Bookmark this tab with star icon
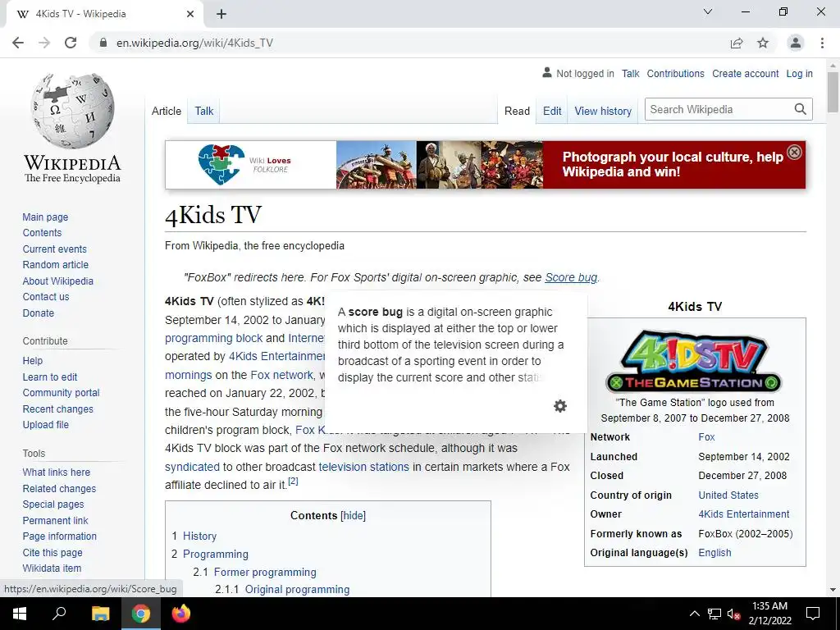 (763, 43)
